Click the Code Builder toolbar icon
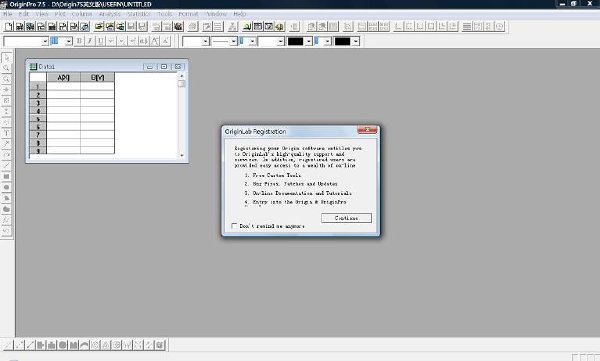Viewport: 600px width, 361px height. tap(279, 26)
